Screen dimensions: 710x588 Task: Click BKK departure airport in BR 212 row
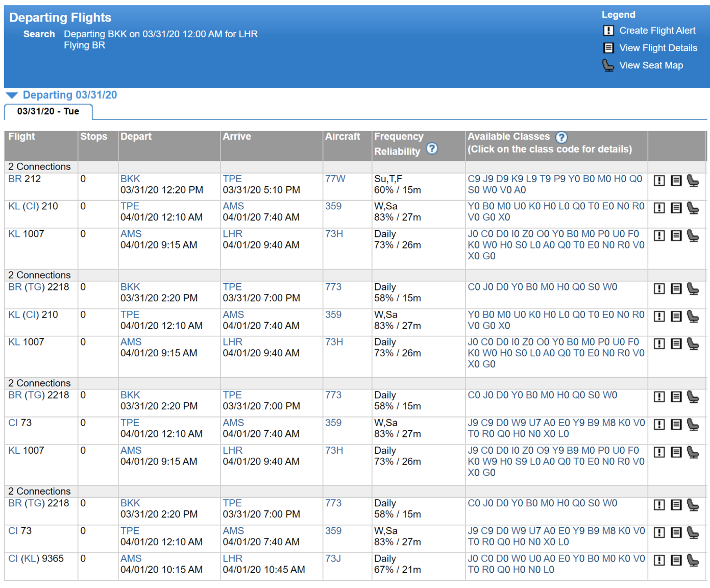point(130,179)
